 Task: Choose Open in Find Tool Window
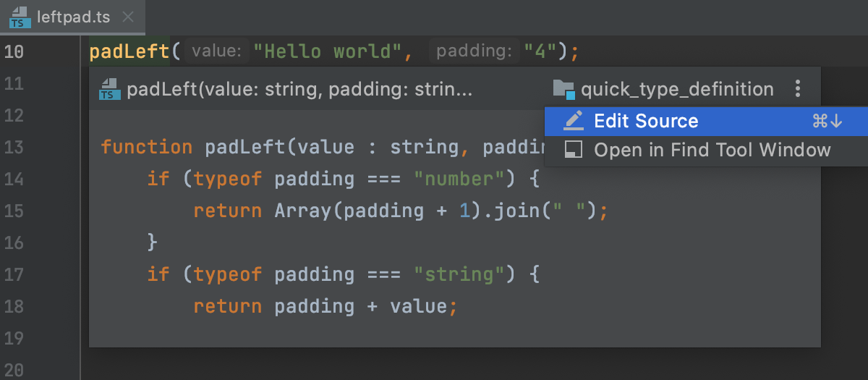(x=712, y=150)
